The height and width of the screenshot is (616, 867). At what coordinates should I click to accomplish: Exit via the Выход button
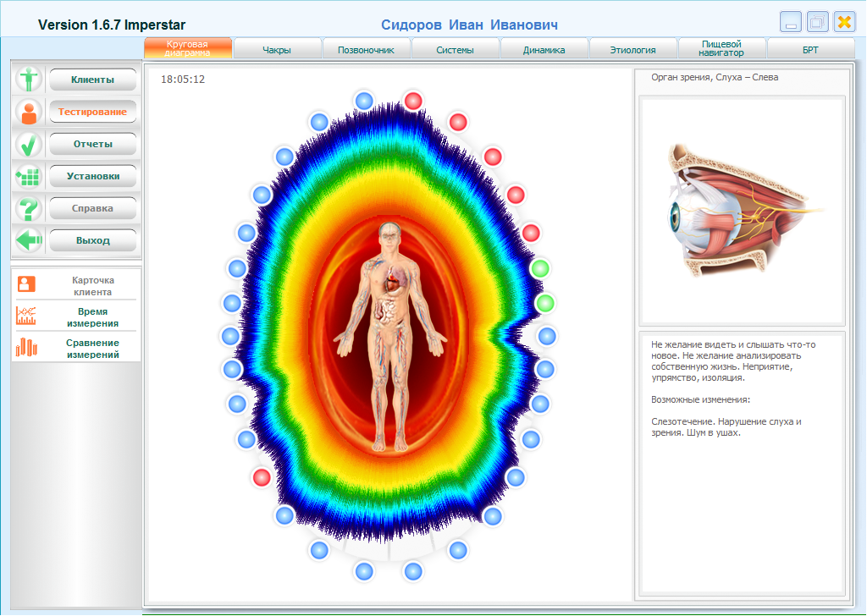pyautogui.click(x=93, y=240)
